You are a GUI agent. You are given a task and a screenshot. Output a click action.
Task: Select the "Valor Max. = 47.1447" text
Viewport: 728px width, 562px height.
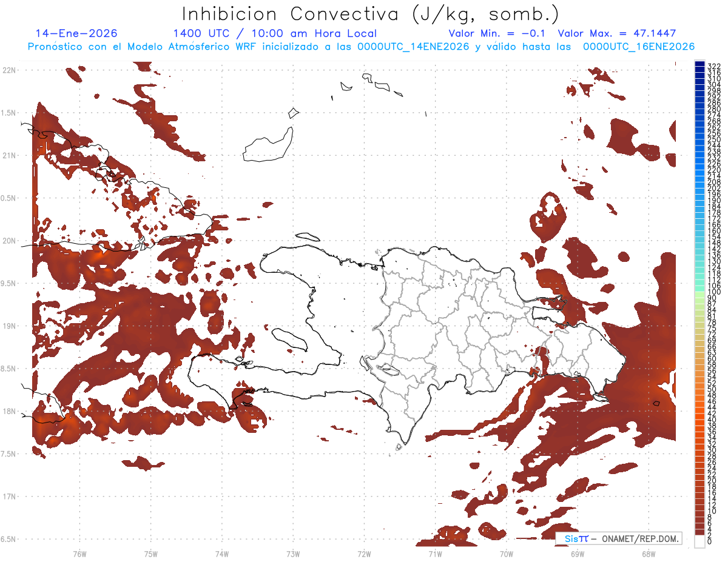[x=617, y=33]
